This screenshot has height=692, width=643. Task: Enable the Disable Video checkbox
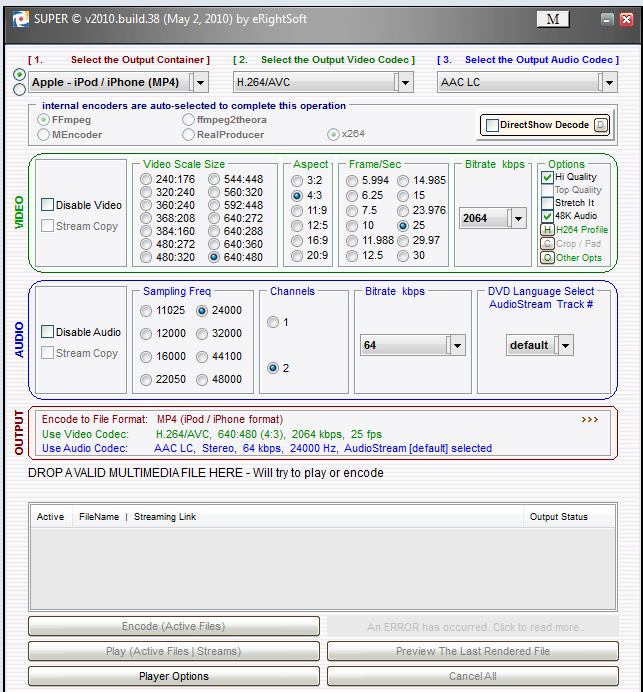click(x=47, y=205)
